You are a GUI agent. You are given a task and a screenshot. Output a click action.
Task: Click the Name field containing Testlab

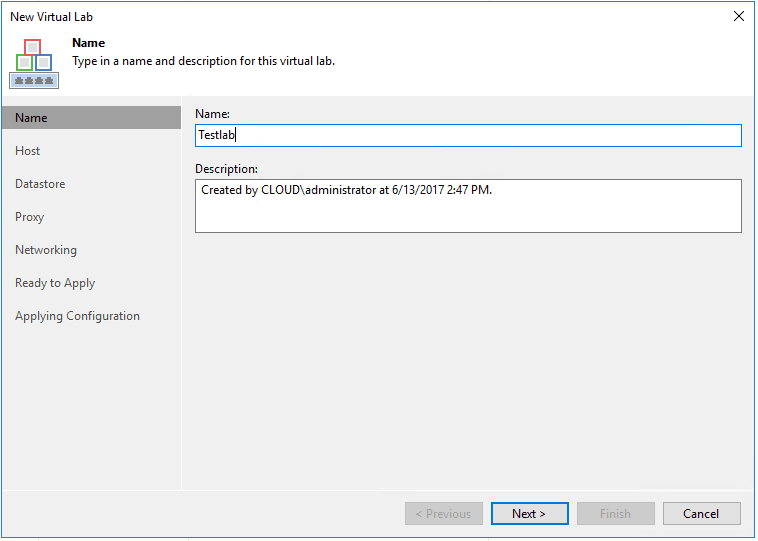(468, 135)
